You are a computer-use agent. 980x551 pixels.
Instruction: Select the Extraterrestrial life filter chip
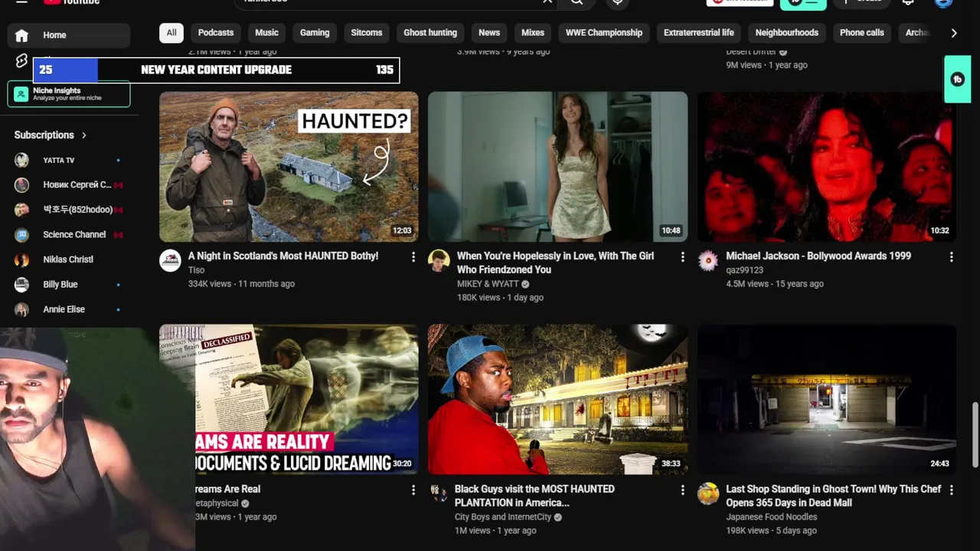[x=699, y=33]
